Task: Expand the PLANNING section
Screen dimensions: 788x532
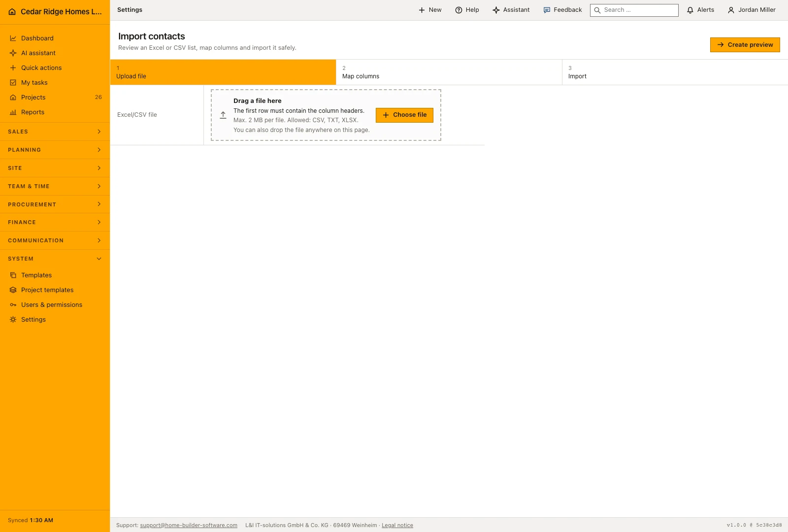Action: (55, 150)
